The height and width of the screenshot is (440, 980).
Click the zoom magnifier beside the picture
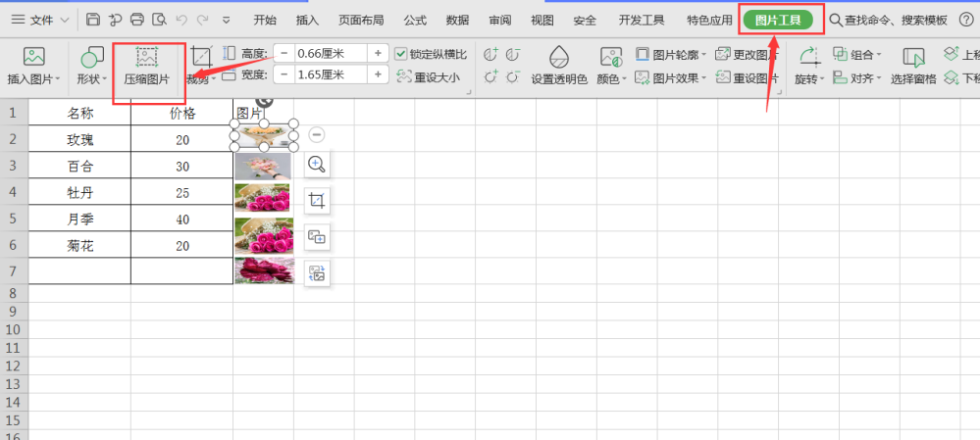pyautogui.click(x=318, y=165)
